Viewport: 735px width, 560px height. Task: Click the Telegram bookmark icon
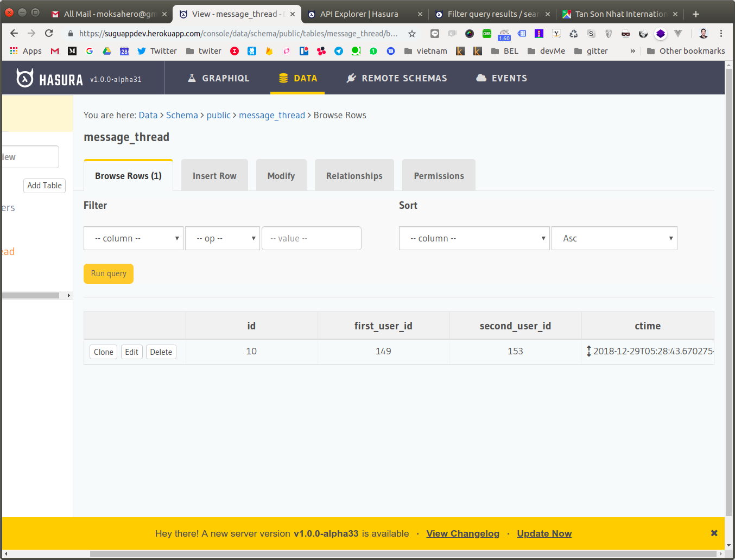(338, 50)
